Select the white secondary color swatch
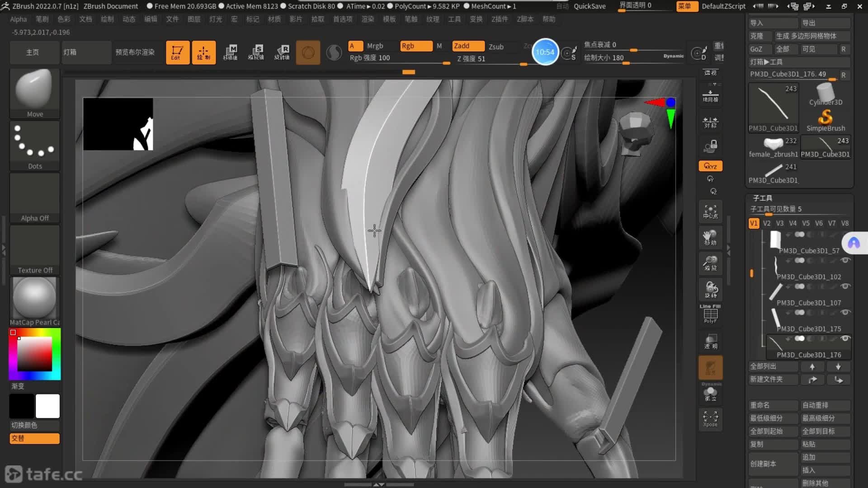868x488 pixels. tap(47, 406)
